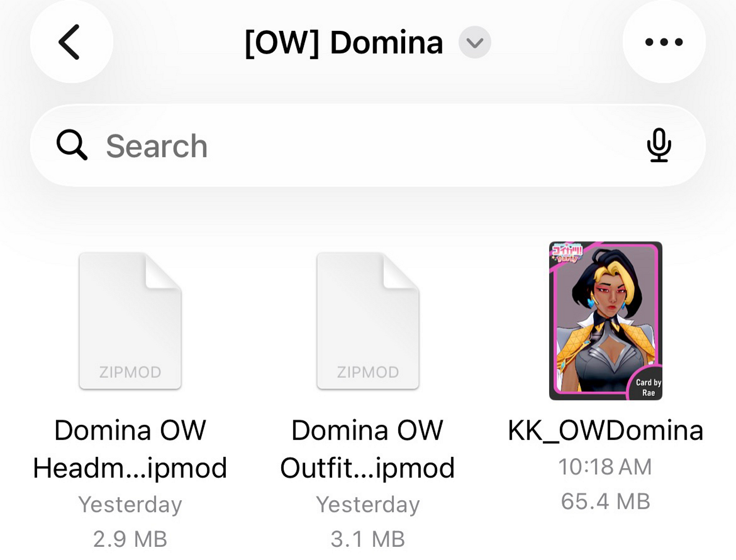This screenshot has height=560, width=736.
Task: Open the folder options ellipsis menu
Action: (x=663, y=42)
